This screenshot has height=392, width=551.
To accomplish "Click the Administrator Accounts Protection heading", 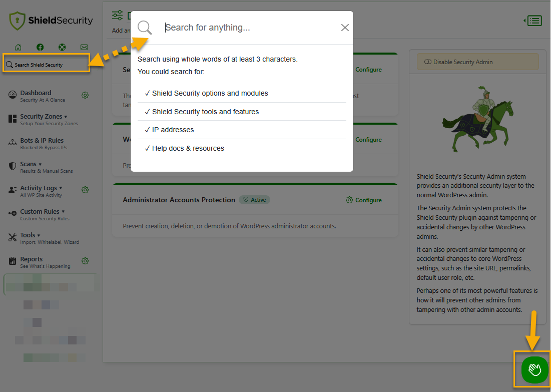I will (x=179, y=200).
